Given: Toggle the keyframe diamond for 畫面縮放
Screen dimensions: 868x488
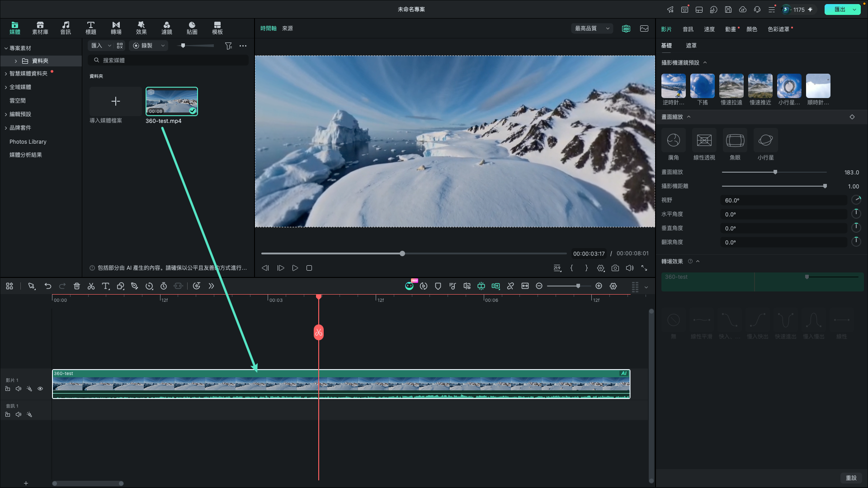Looking at the screenshot, I should 852,117.
